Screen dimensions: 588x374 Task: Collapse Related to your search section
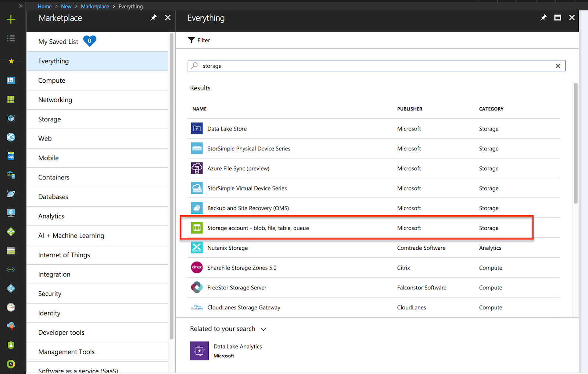coord(263,329)
